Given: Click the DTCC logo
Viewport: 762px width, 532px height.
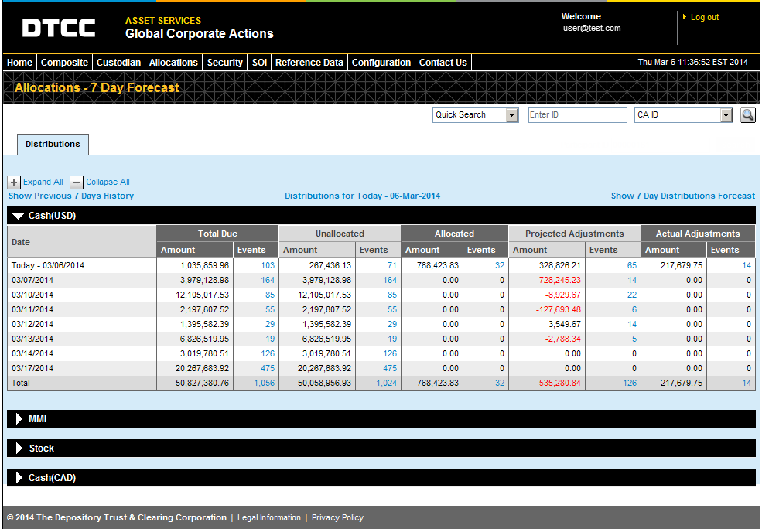Looking at the screenshot, I should coord(59,29).
